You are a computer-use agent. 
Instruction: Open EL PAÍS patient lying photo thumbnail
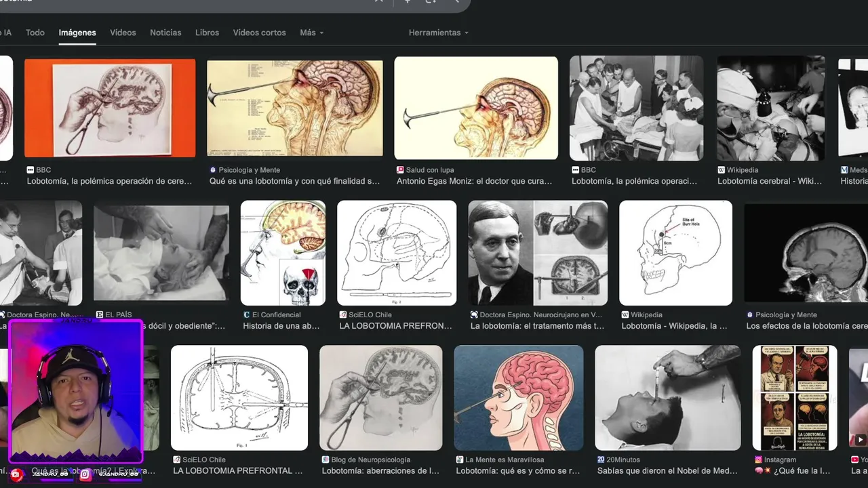point(161,253)
